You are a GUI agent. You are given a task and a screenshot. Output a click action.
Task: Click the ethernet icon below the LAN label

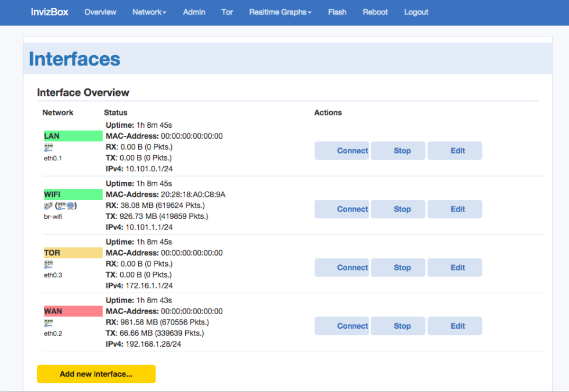tap(48, 146)
